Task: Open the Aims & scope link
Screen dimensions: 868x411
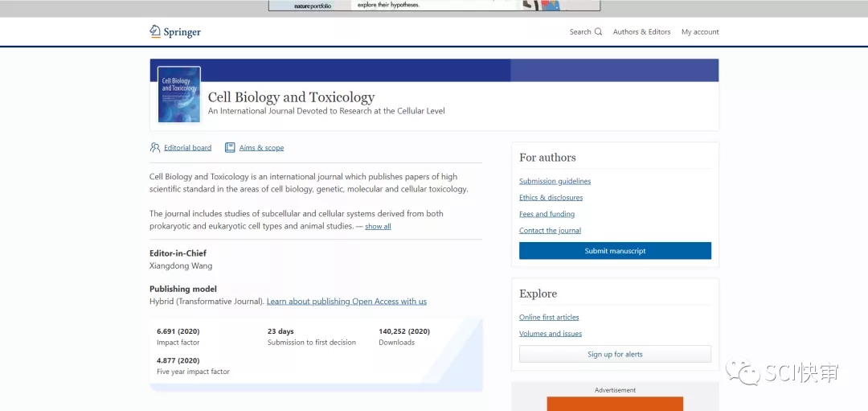Action: click(x=261, y=148)
